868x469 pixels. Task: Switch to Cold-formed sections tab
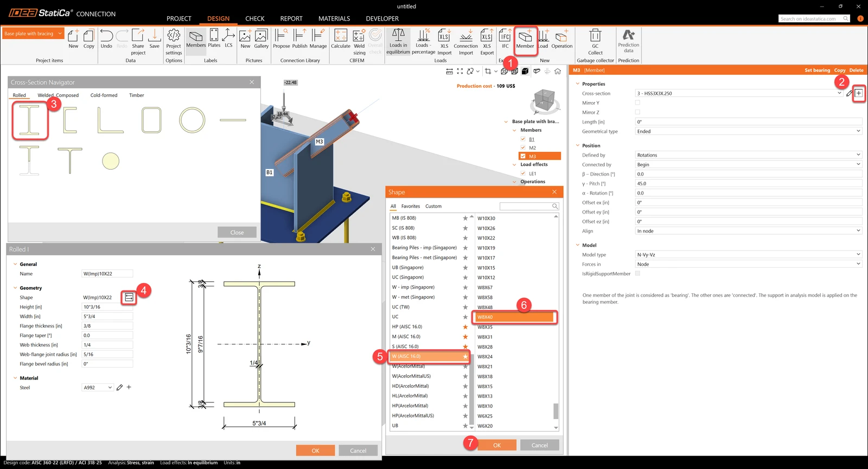point(104,95)
